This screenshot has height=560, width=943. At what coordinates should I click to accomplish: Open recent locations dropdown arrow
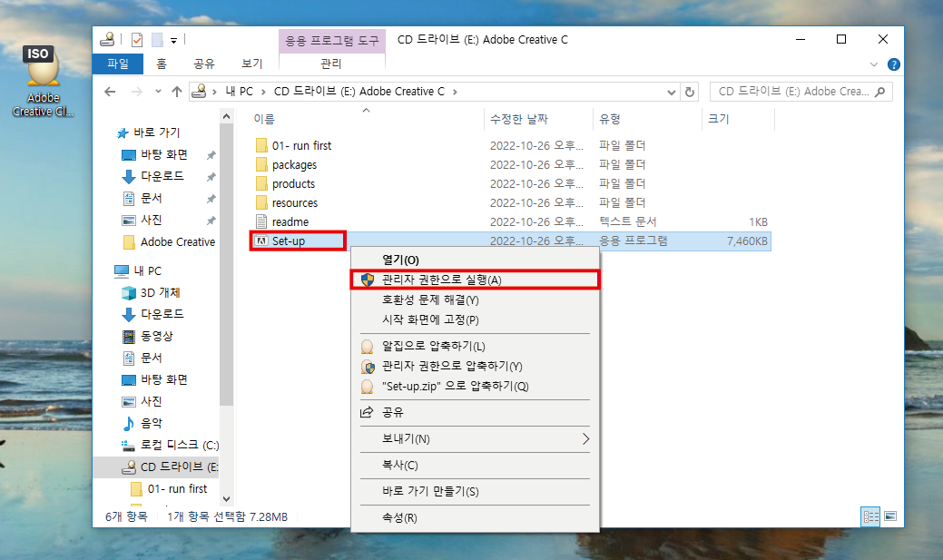158,92
